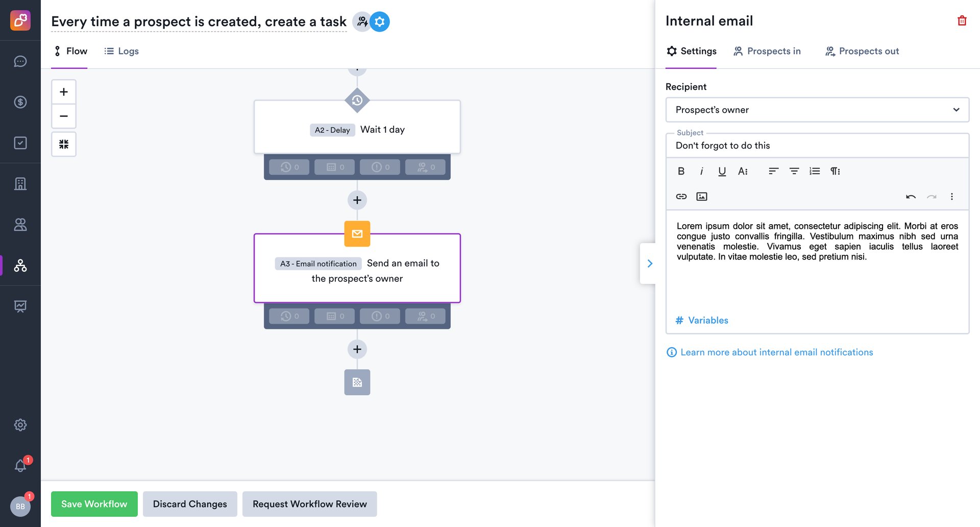Delete the Internal email step
980x527 pixels.
click(961, 20)
